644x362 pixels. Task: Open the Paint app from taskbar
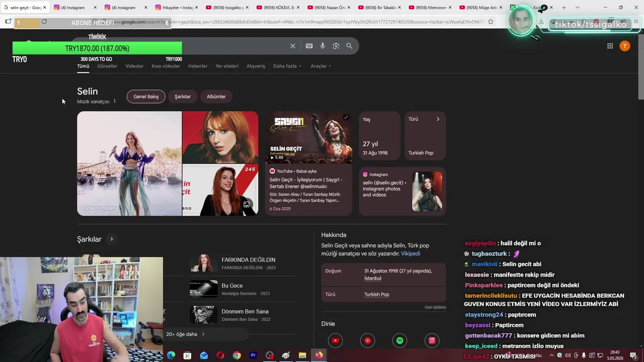click(286, 355)
